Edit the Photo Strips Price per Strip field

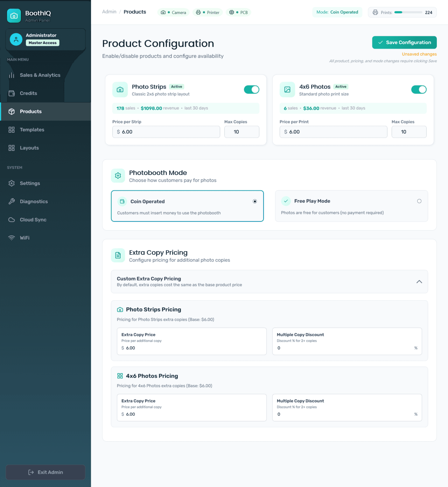point(166,132)
